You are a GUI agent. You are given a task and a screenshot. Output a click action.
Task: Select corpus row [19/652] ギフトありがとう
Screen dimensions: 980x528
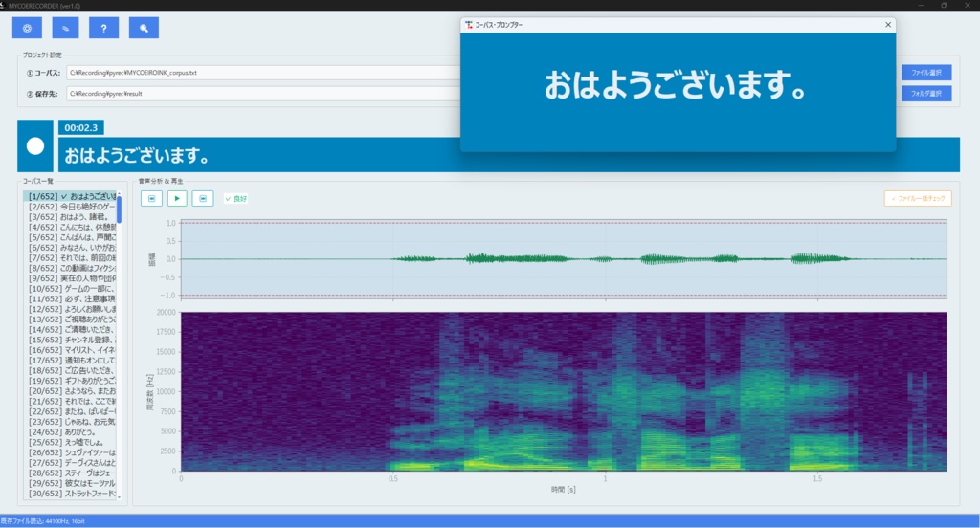click(70, 381)
